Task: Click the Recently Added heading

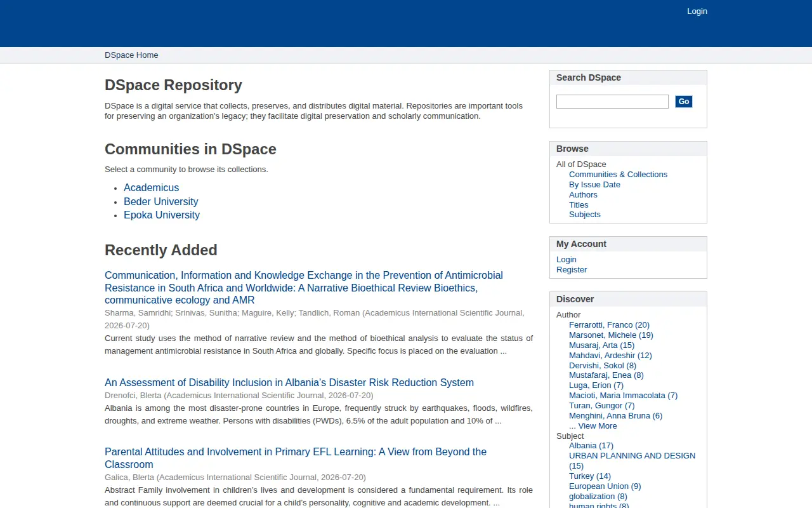Action: [x=161, y=250]
